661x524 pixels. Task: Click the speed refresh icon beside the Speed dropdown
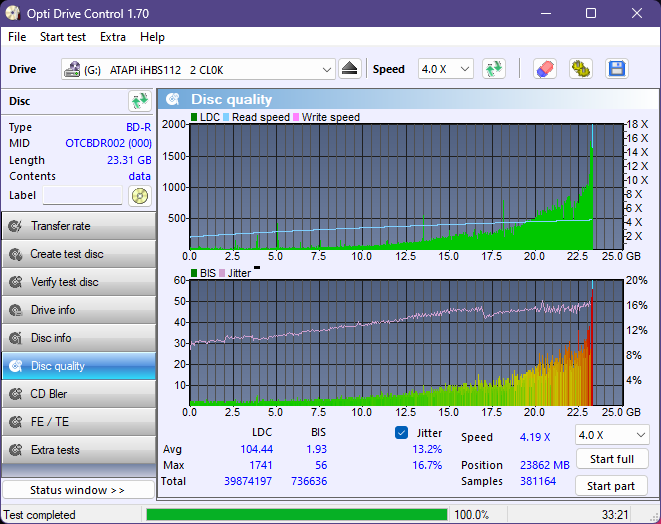pyautogui.click(x=494, y=69)
